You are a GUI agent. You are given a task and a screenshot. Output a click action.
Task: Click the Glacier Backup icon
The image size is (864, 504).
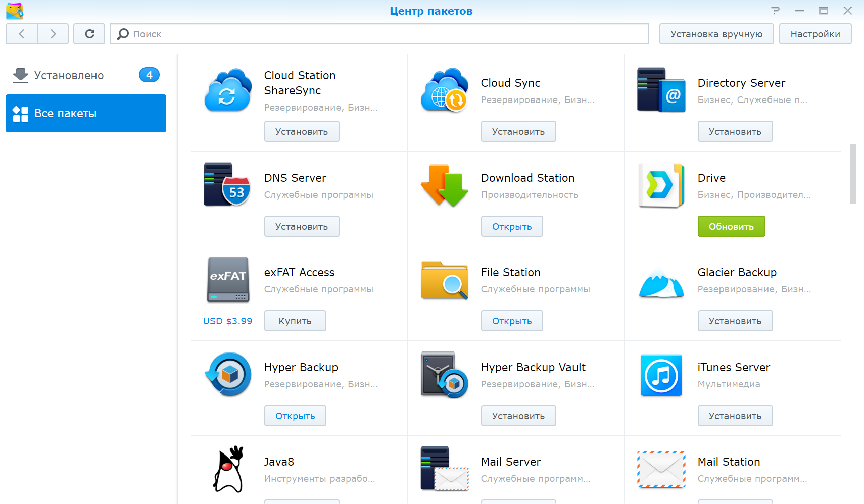click(x=661, y=283)
